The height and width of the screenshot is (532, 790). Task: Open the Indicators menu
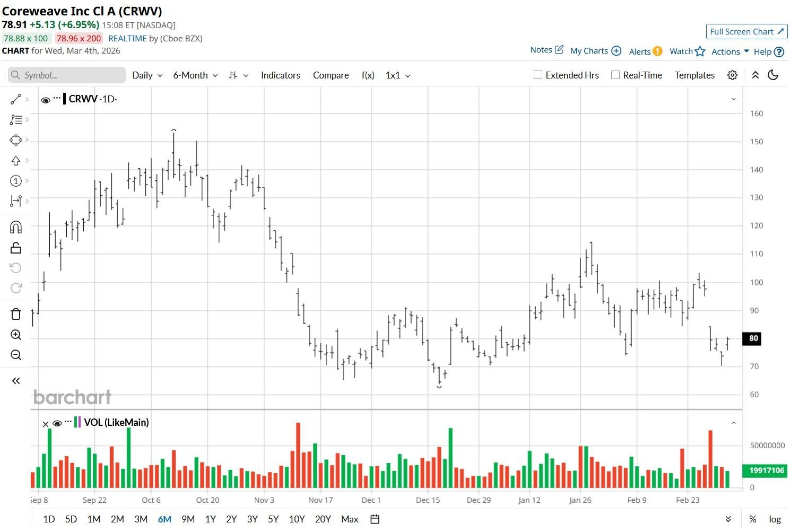[281, 75]
